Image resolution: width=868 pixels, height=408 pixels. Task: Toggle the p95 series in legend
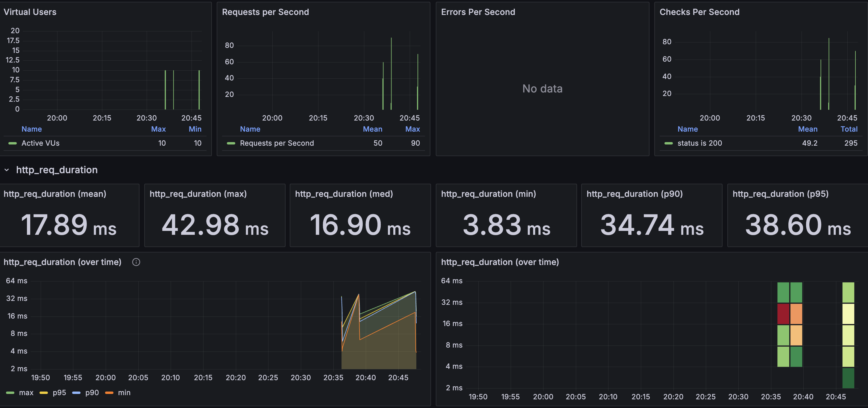[x=59, y=392]
